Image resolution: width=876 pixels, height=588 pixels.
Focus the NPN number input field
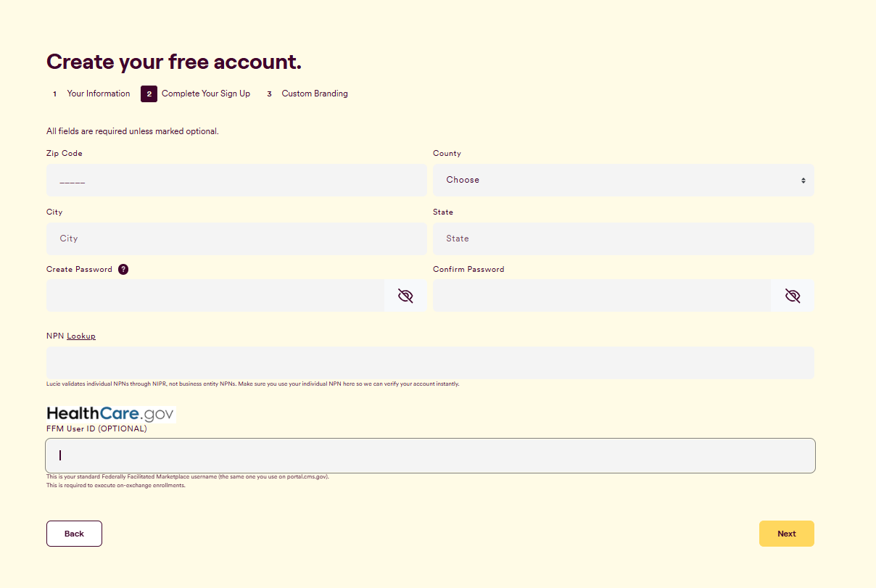(x=430, y=363)
